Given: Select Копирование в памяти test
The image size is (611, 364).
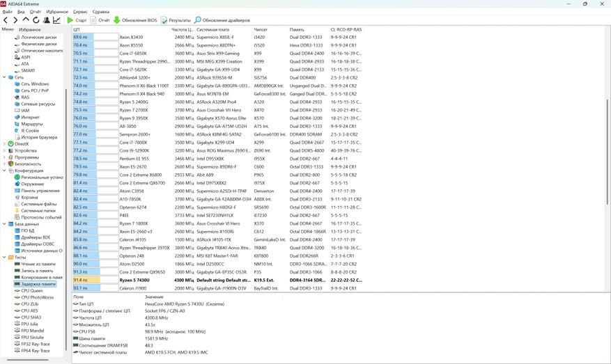Looking at the screenshot, I should (x=42, y=277).
